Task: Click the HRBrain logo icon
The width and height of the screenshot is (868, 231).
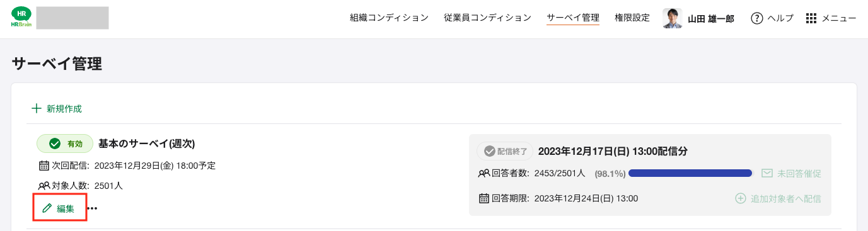Action: click(21, 18)
